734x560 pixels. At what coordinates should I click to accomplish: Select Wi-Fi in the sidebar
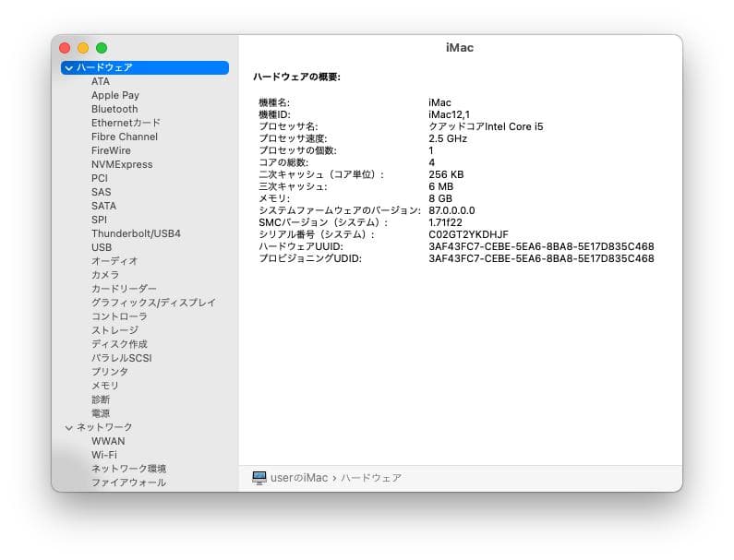[x=104, y=455]
